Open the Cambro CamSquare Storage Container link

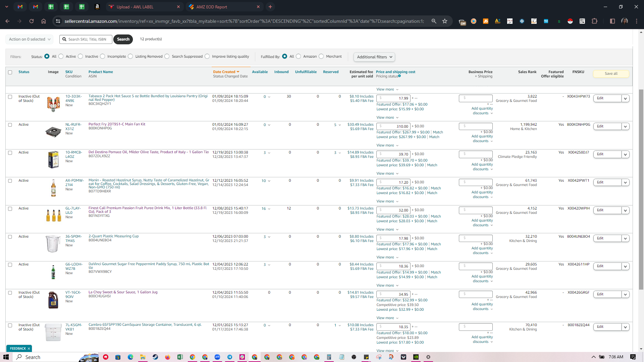145,325
